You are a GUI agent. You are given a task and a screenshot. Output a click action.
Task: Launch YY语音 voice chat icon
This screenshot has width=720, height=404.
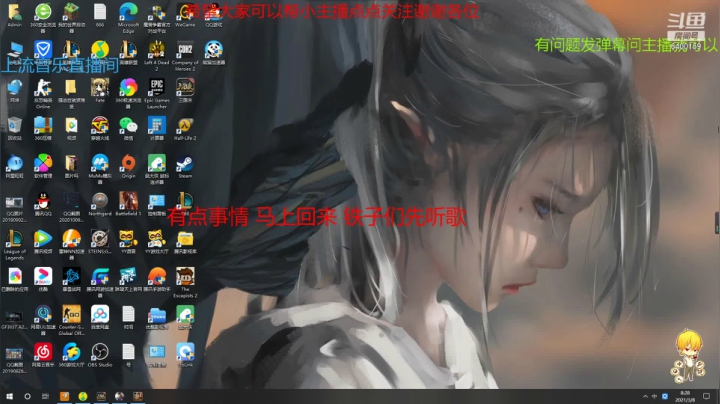pyautogui.click(x=128, y=239)
